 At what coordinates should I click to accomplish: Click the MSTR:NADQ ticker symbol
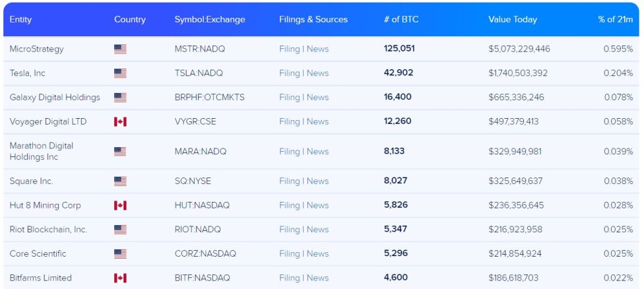[x=200, y=49]
